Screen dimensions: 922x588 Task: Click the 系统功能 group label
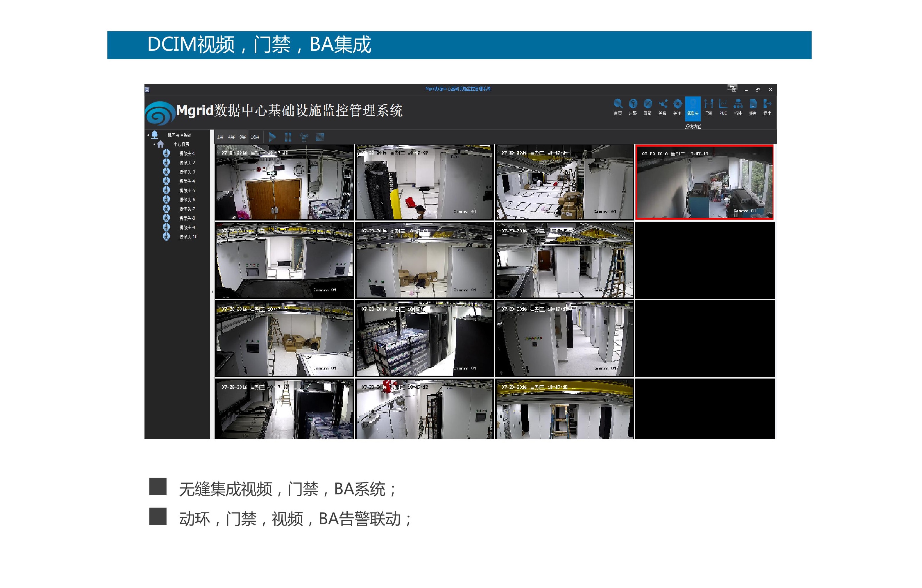click(693, 127)
